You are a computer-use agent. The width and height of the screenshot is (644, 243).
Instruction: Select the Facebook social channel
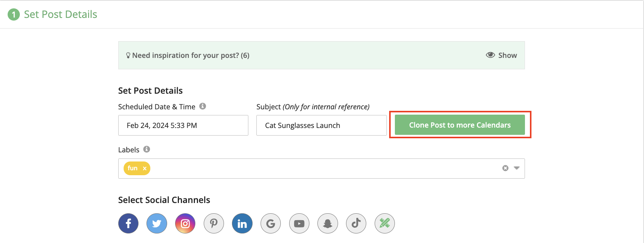point(128,223)
